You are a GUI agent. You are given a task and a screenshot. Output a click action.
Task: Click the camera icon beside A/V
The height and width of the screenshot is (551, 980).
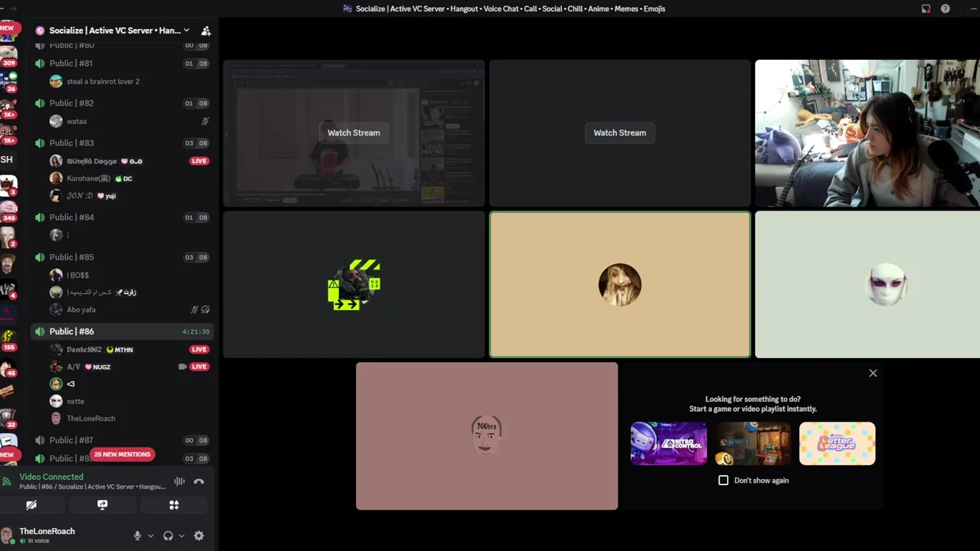tap(182, 367)
